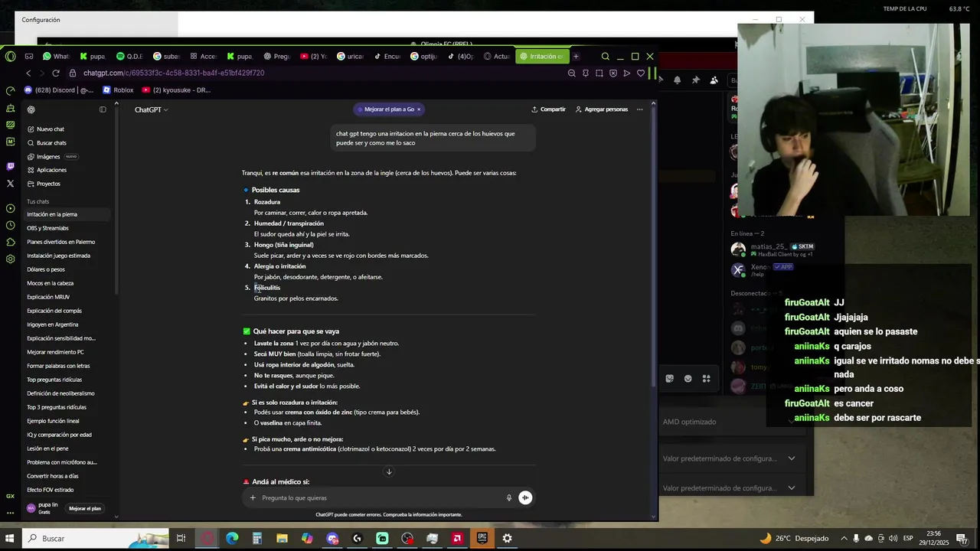The height and width of the screenshot is (551, 980).
Task: Expand the second "Valor predeterminado de configura" dropdown
Action: pos(791,487)
